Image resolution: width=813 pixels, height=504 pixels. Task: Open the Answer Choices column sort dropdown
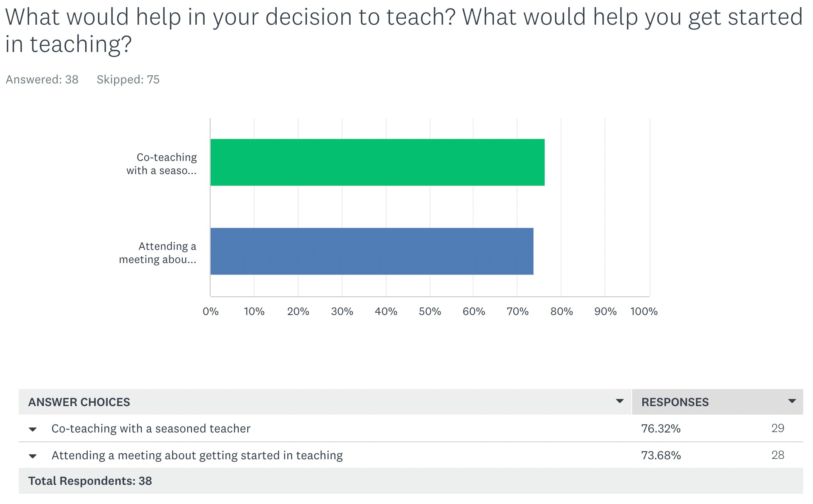click(x=620, y=401)
